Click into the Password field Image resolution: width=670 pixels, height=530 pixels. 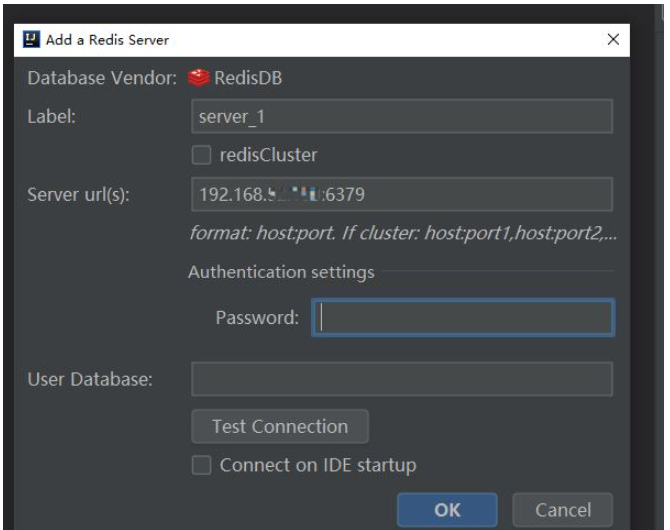(x=462, y=319)
